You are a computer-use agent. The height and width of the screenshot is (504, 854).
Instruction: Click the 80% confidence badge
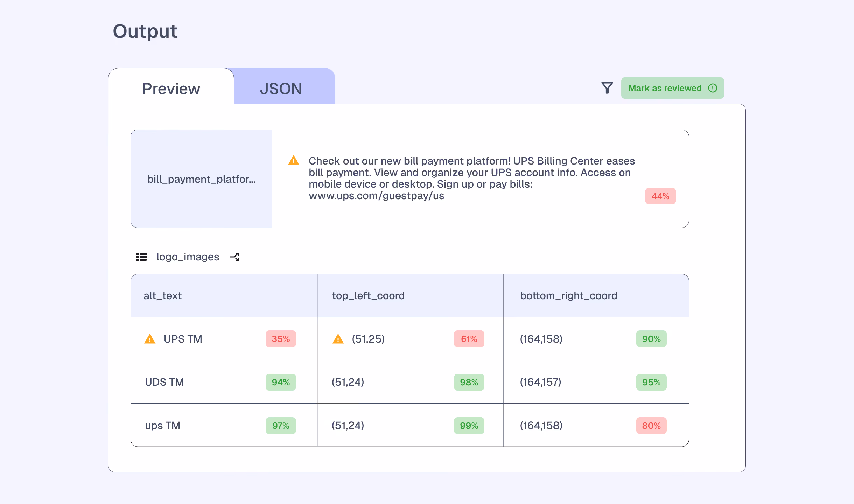[x=651, y=426]
